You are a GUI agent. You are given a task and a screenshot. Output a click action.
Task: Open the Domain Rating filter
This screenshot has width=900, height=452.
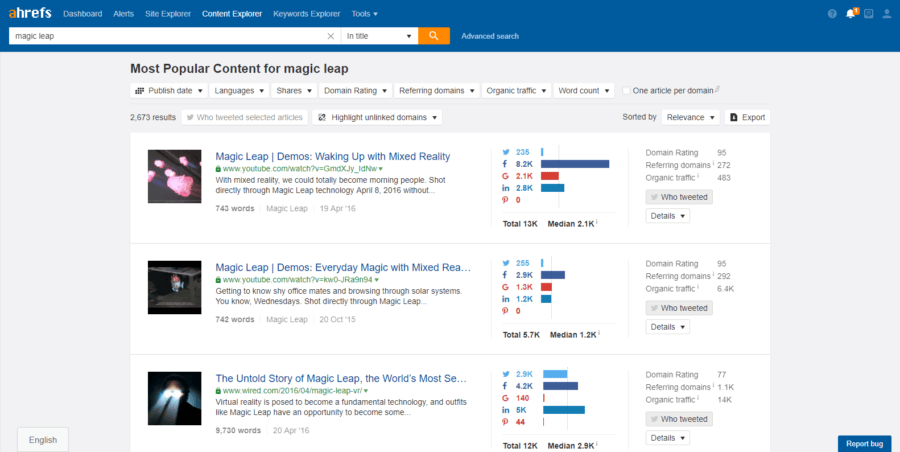[355, 91]
